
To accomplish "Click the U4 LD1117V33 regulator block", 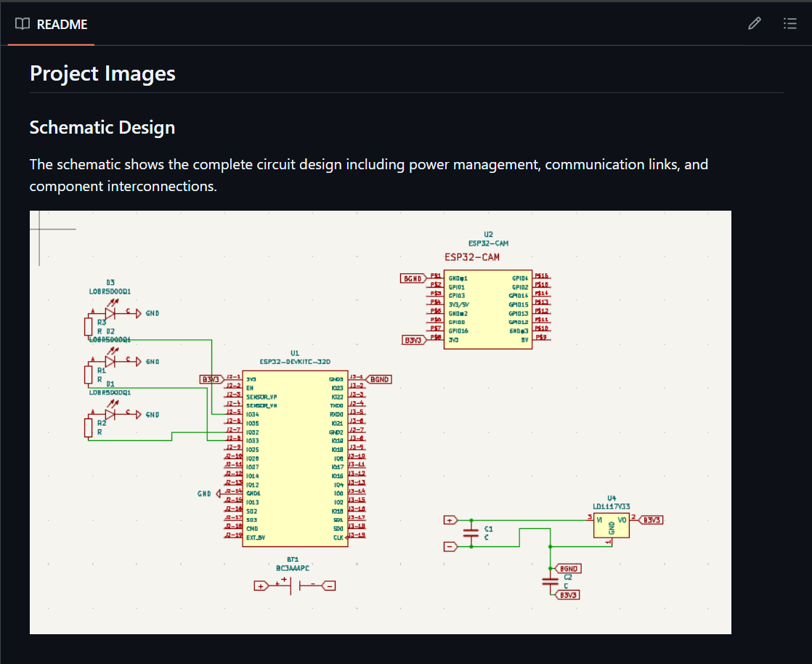I will pyautogui.click(x=611, y=526).
